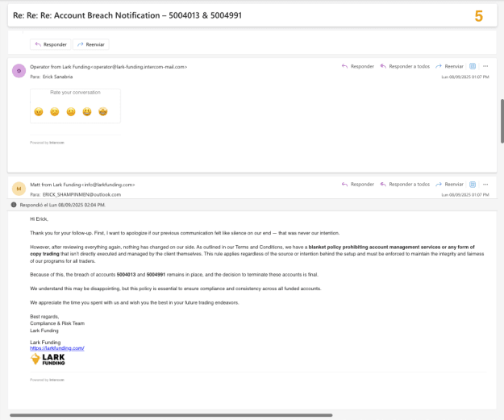Open more actions menu on the Operator email
504x420 pixels.
[485, 66]
